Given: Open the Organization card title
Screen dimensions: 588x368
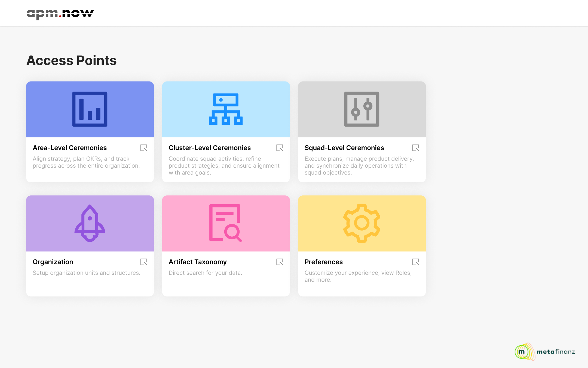Looking at the screenshot, I should 53,262.
